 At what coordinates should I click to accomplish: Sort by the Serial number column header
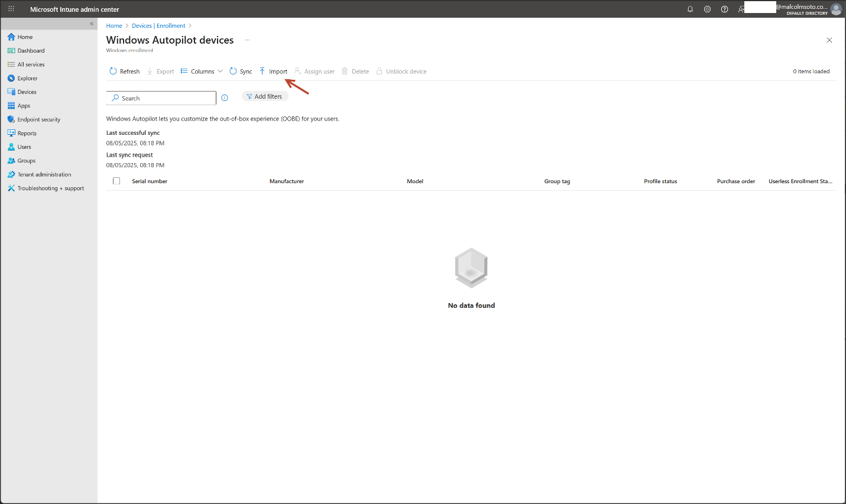pyautogui.click(x=150, y=181)
